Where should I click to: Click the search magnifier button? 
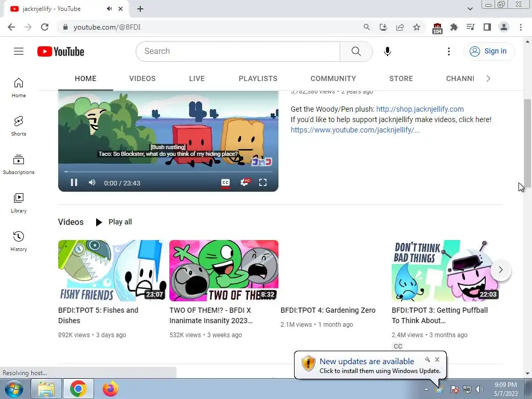(x=356, y=51)
